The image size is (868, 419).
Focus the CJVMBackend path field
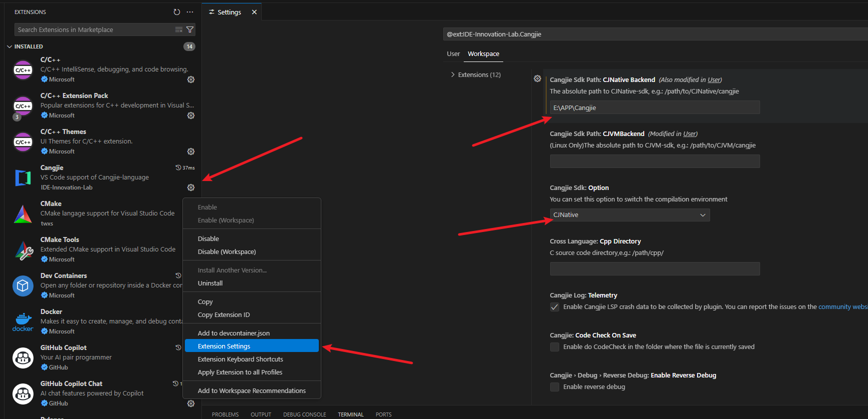(x=655, y=161)
